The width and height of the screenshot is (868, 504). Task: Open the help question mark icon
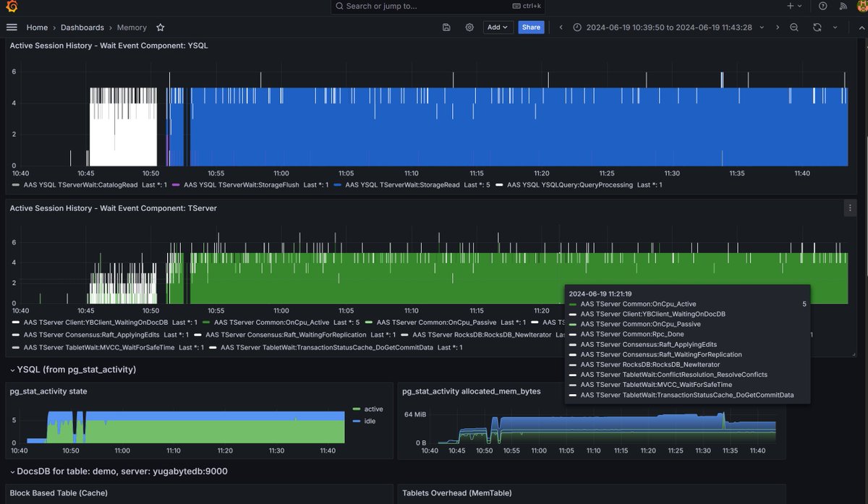coord(823,6)
